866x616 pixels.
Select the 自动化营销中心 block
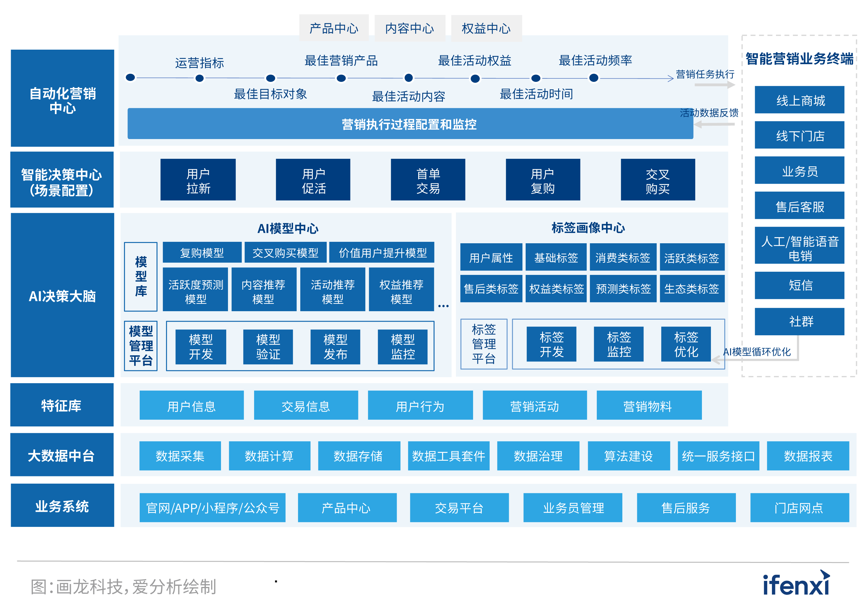point(62,98)
